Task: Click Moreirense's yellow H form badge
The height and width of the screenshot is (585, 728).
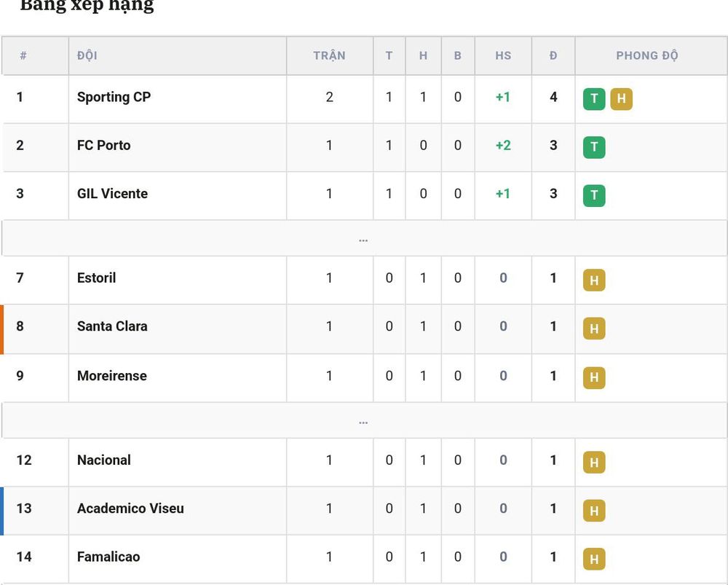Action: click(x=594, y=377)
